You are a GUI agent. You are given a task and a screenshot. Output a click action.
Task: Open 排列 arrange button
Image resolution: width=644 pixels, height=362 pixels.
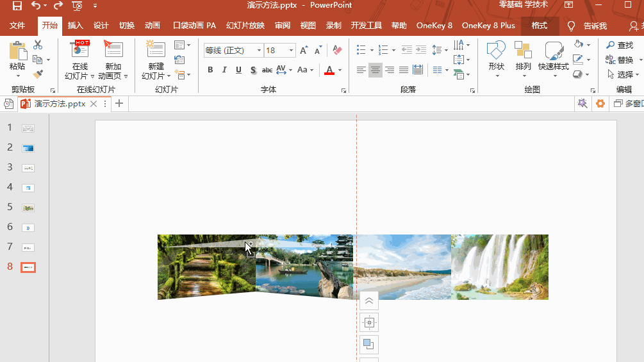524,59
